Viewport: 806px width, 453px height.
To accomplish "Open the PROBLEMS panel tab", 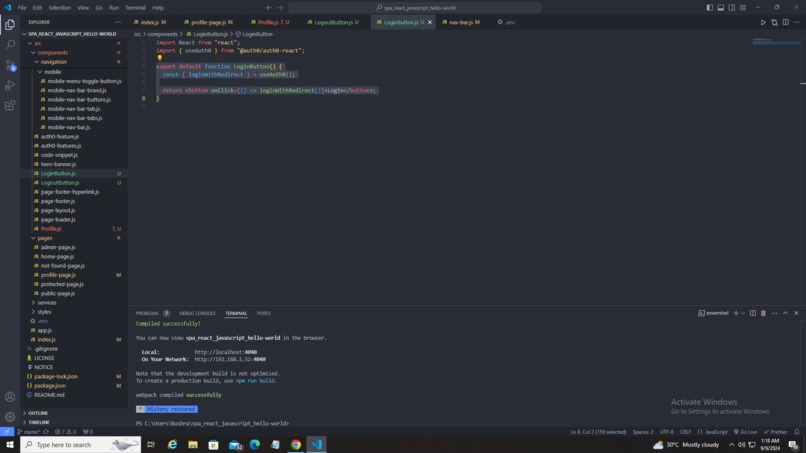I will coord(147,313).
